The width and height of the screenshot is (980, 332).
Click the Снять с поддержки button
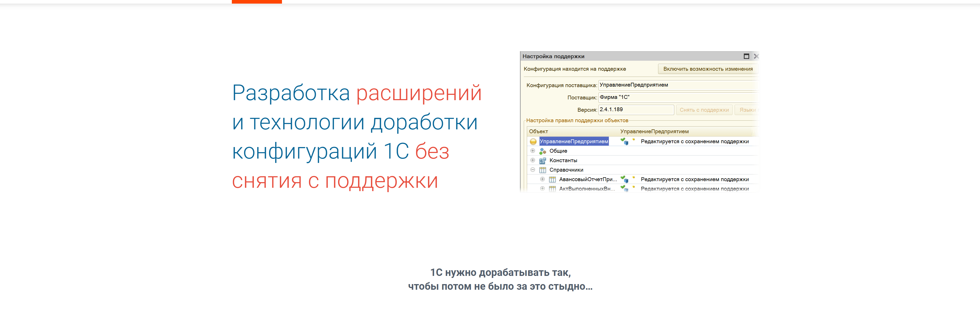tap(704, 110)
